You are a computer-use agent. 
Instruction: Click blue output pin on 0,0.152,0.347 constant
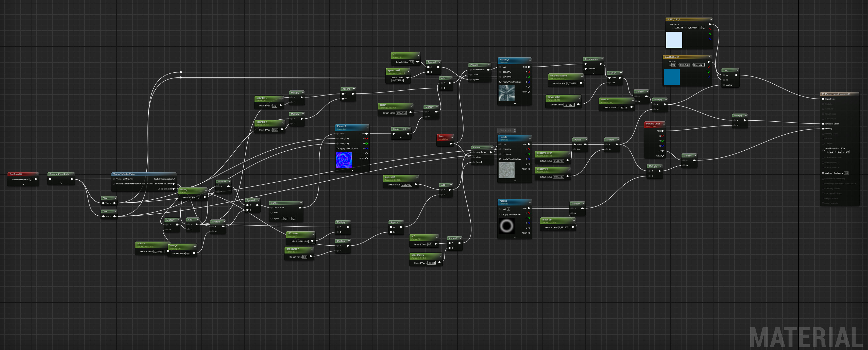pyautogui.click(x=709, y=76)
